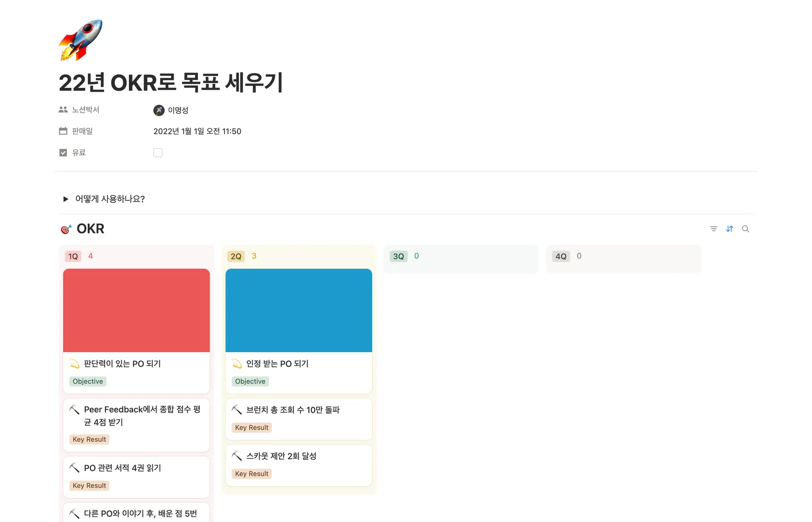Viewport: 812px width, 522px height.
Task: Expand the 어떻게 사용하나요? toggle
Action: pos(65,199)
